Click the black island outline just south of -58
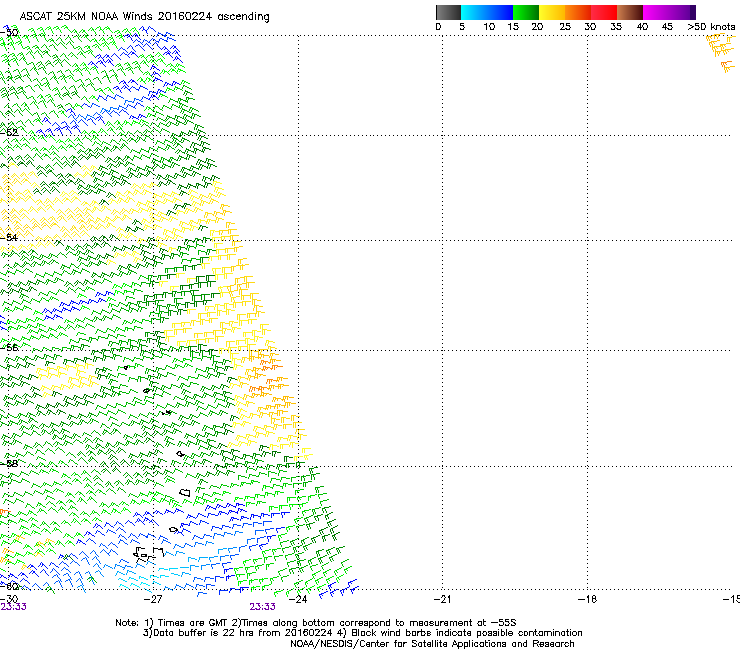Viewport: 740px width, 650px height. 185,492
